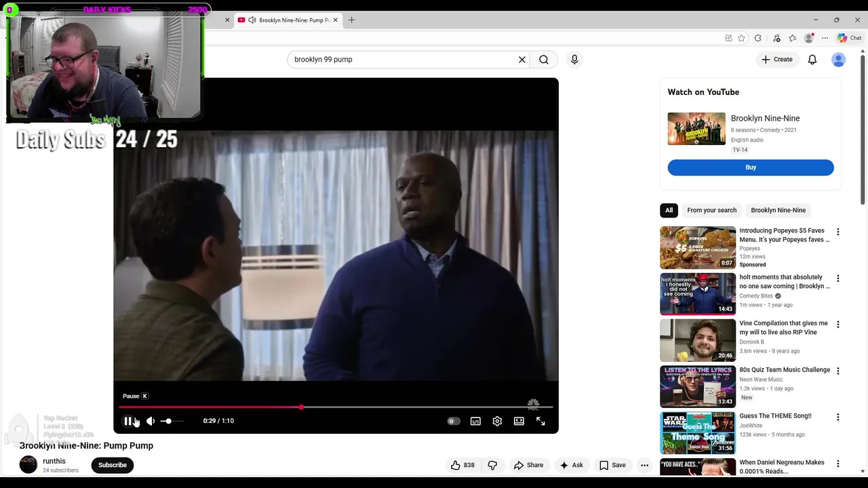Clear the search box with the X

click(x=522, y=60)
